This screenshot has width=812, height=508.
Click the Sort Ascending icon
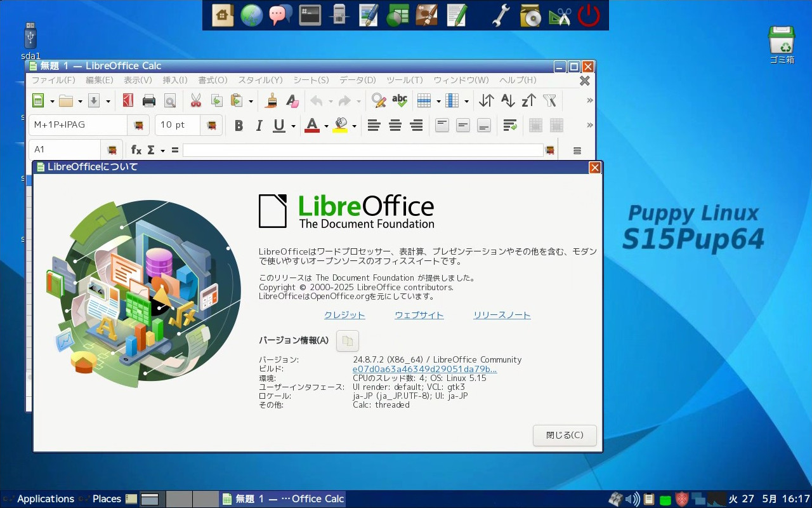pyautogui.click(x=507, y=100)
